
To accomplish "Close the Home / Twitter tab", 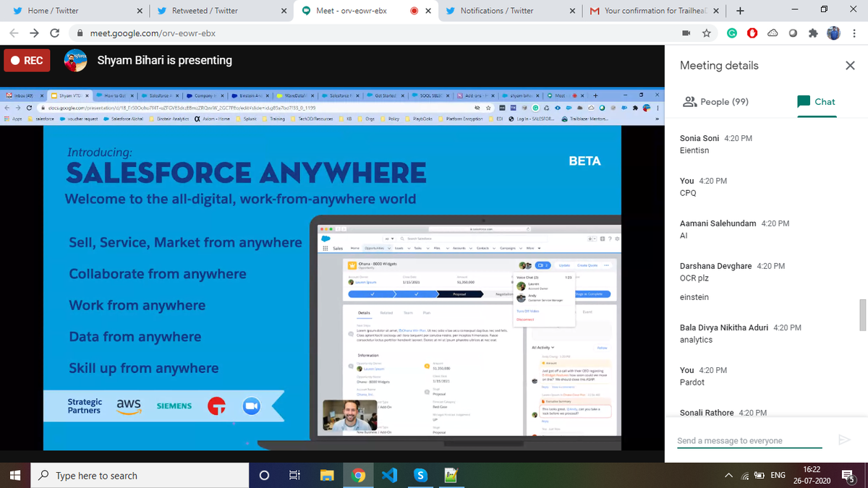I will pos(139,11).
